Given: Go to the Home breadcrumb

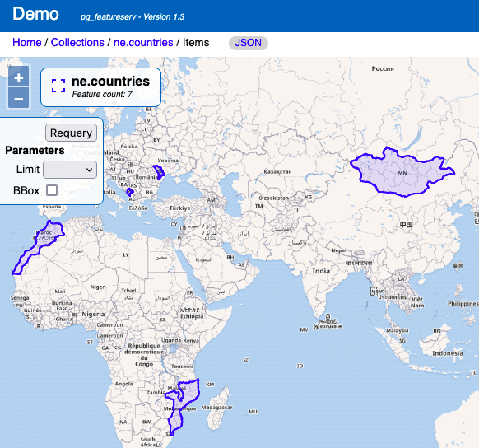Looking at the screenshot, I should pyautogui.click(x=27, y=43).
